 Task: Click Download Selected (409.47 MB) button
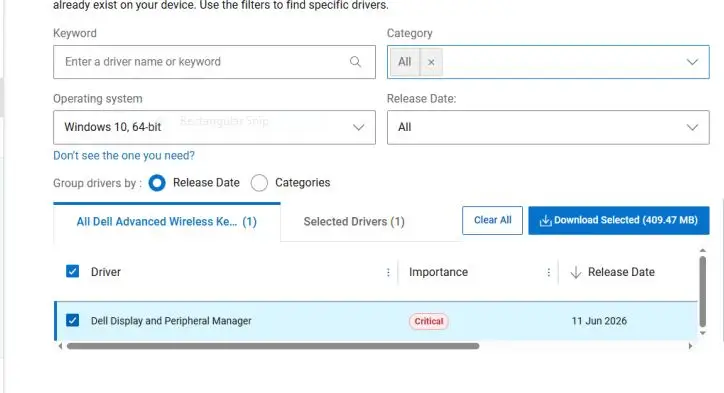(619, 220)
